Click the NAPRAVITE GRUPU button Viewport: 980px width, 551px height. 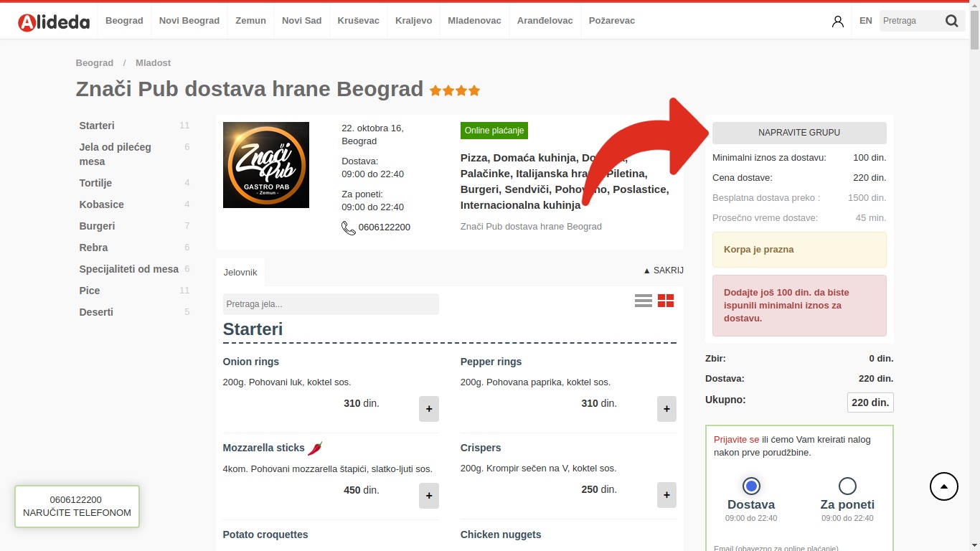(798, 133)
